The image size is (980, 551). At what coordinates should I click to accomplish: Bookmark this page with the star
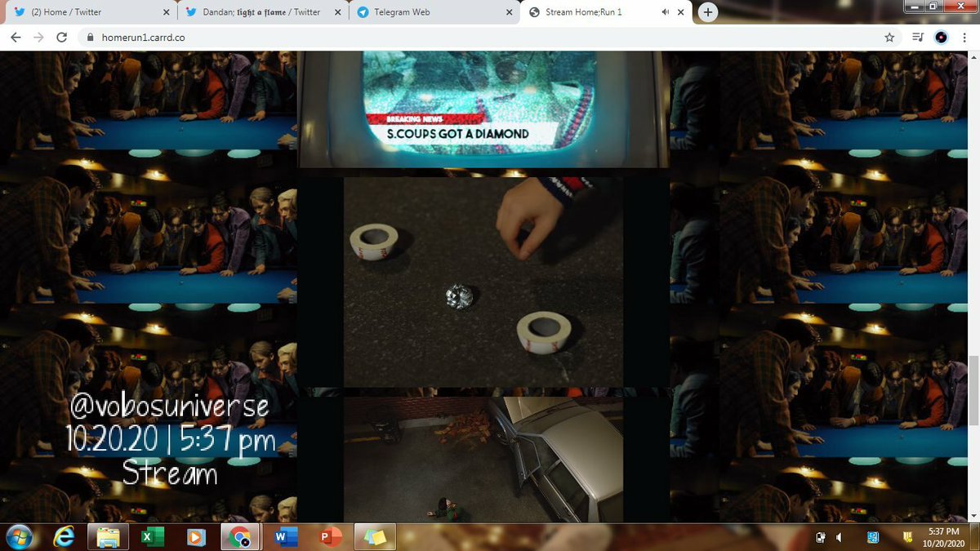(x=889, y=37)
